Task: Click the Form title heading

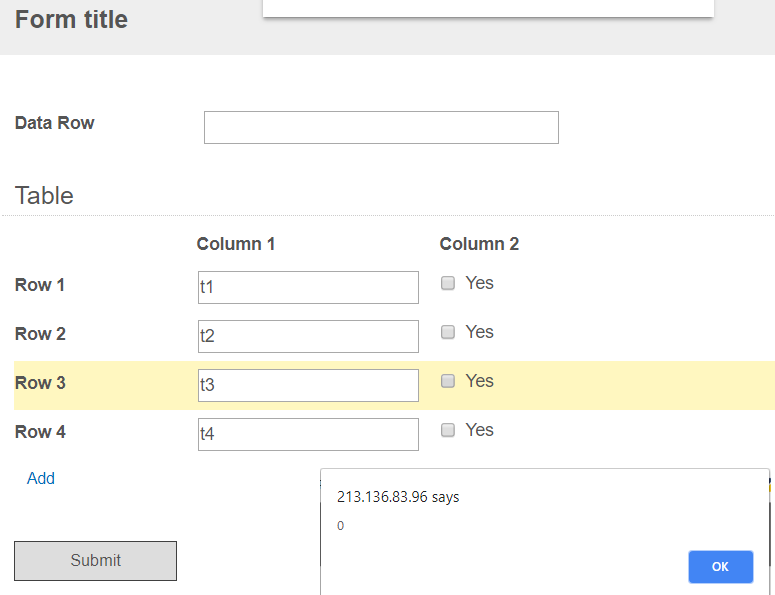Action: pos(71,19)
